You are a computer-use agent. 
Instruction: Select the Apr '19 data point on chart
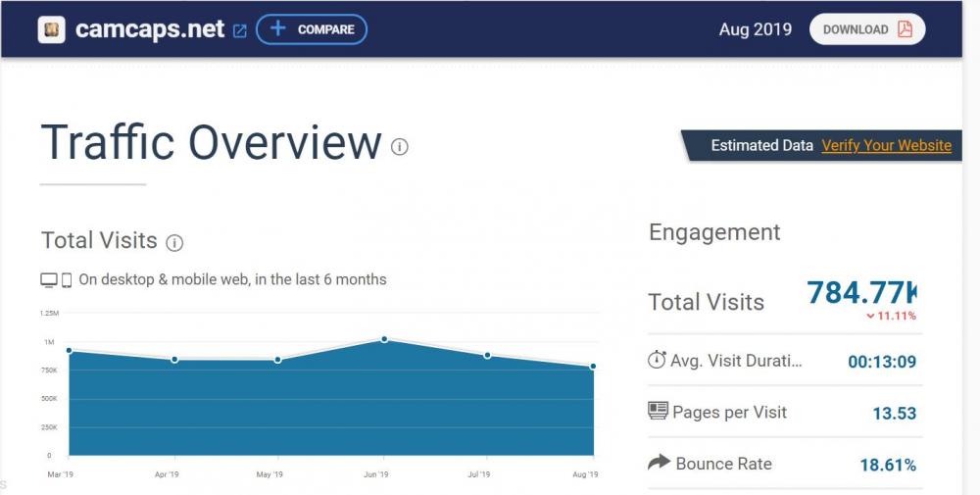(174, 359)
